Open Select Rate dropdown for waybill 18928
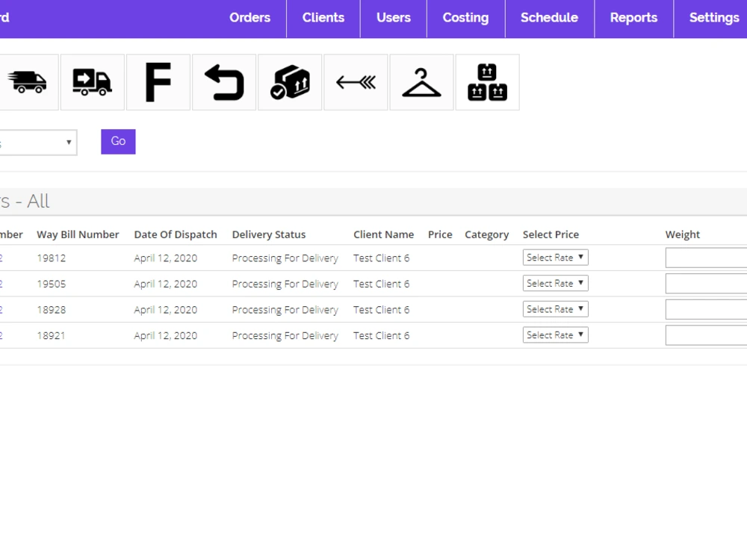 [556, 309]
